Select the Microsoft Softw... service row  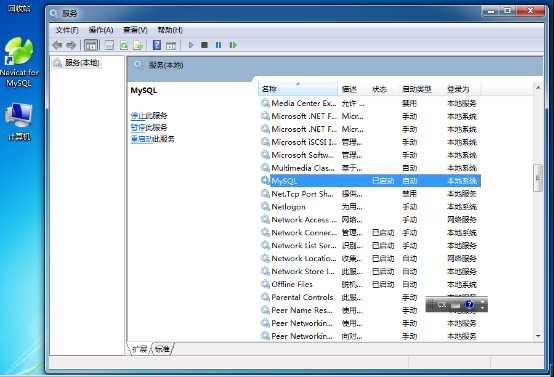pyautogui.click(x=370, y=155)
